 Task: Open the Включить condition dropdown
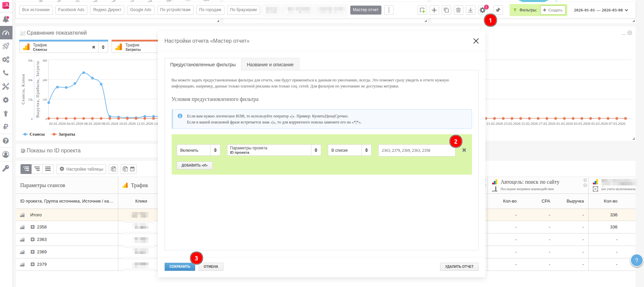point(198,150)
